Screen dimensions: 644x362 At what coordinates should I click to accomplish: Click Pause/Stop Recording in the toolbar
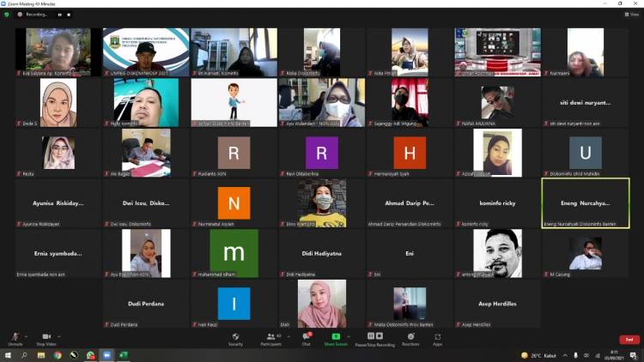pos(374,338)
